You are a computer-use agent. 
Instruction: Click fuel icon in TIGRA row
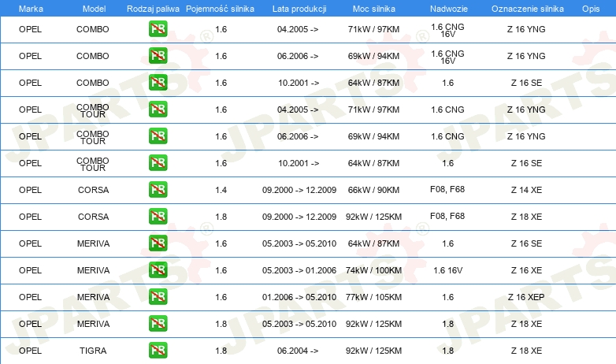(158, 351)
